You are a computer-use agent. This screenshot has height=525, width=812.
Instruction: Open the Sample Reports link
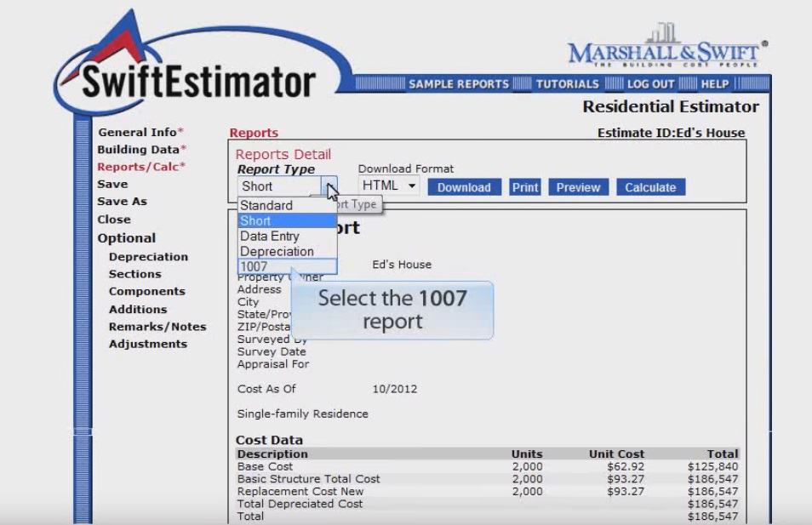[459, 84]
